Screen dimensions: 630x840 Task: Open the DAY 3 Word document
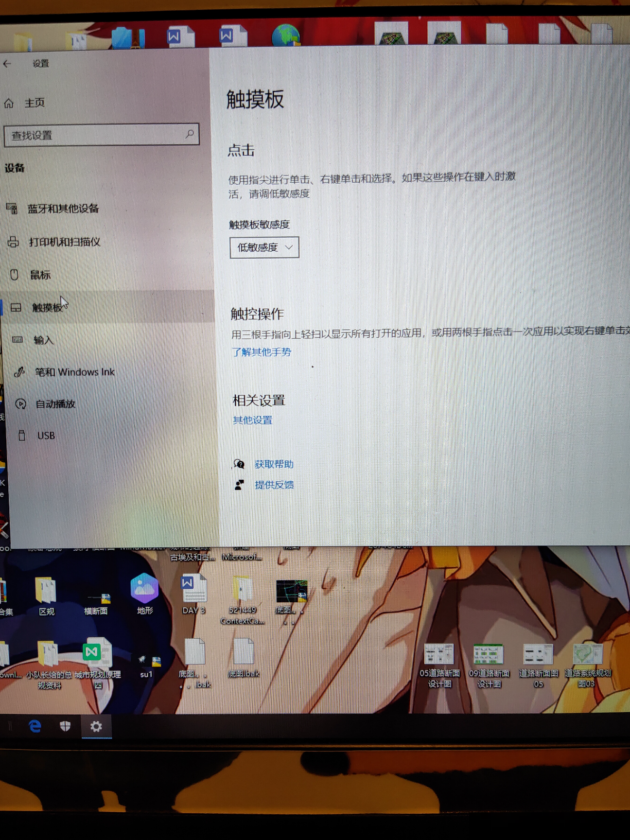[x=193, y=594]
